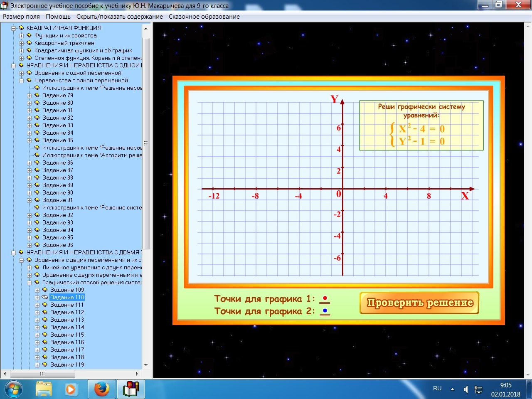532x399 pixels.
Task: Click the Проверить решение button
Action: coord(419,303)
